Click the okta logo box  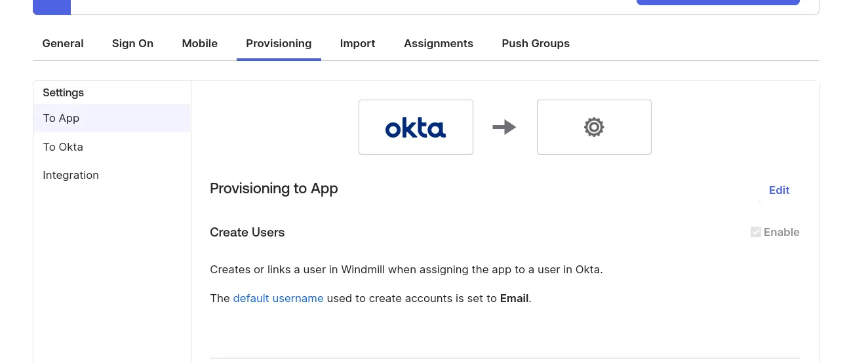[416, 127]
